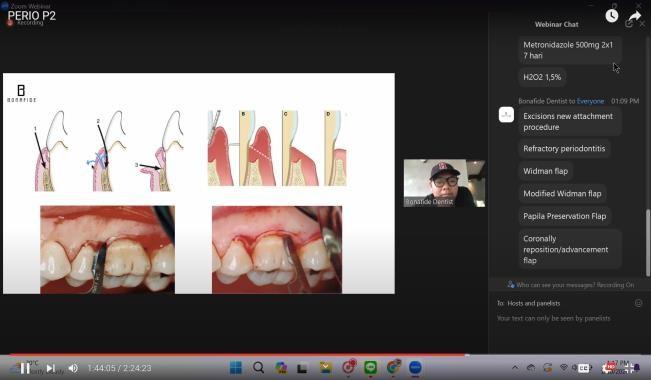Image resolution: width=651 pixels, height=380 pixels.
Task: Click the network Wi-Fi tray icon
Action: coord(563,368)
